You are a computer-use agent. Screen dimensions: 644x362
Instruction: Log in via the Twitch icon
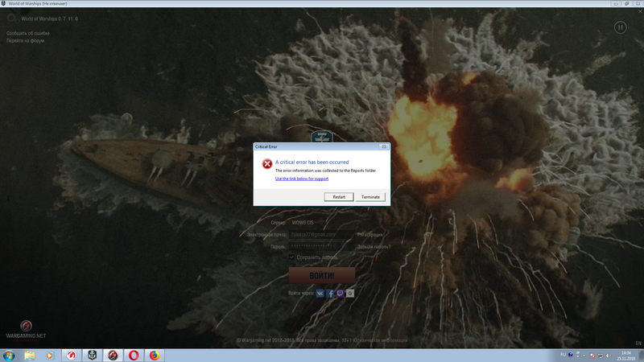point(340,293)
